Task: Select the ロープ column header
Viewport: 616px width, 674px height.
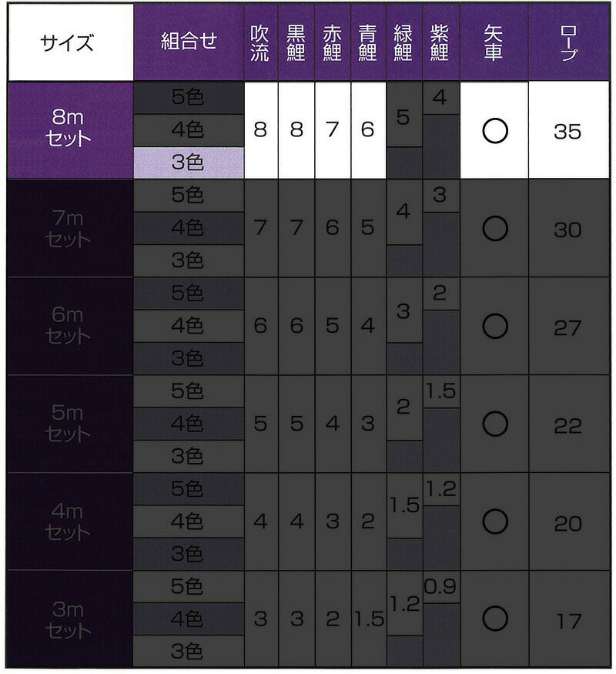Action: pos(567,42)
